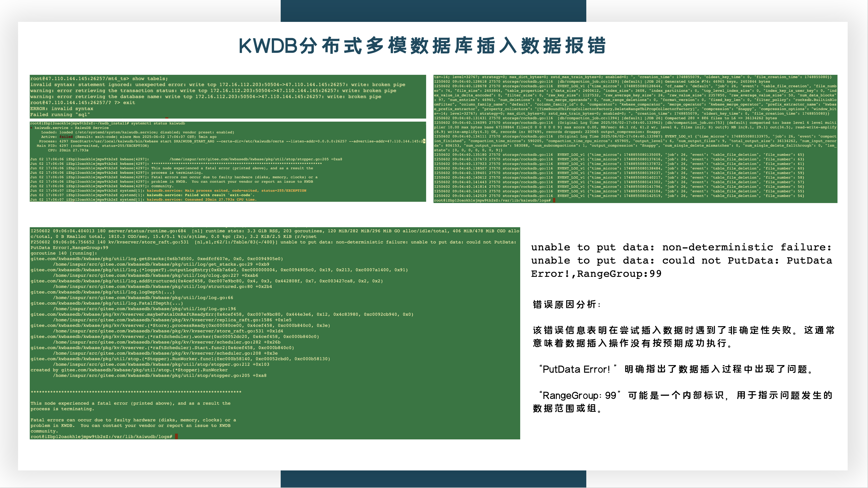Open the broken pipe SQL terminal screenshot
Screen dimensions: 868x488
pos(228,96)
